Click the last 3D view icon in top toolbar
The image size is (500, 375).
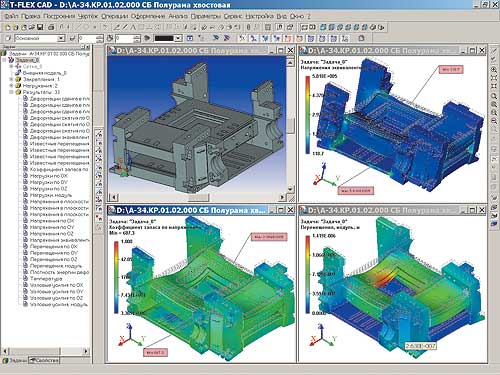pyautogui.click(x=381, y=27)
